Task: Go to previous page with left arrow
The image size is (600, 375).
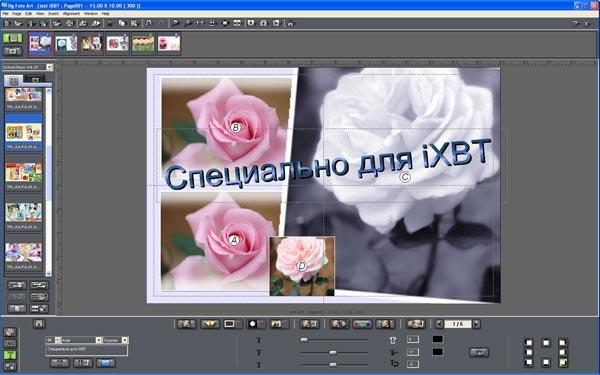Action: pyautogui.click(x=439, y=324)
